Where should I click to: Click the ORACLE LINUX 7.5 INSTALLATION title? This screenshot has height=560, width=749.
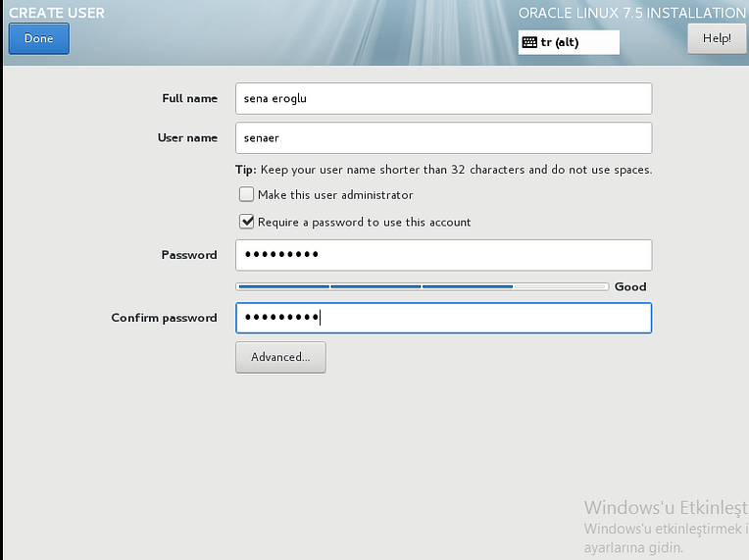[632, 13]
